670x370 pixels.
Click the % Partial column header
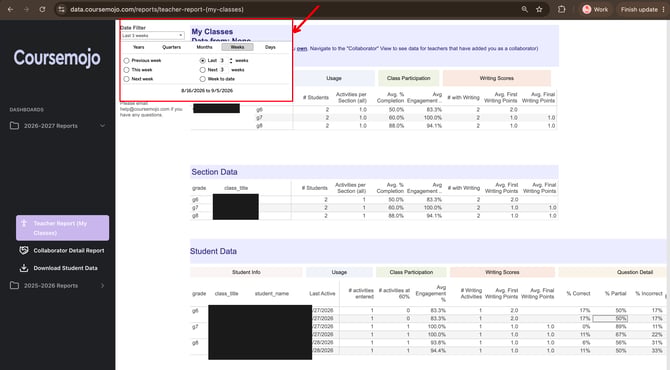click(615, 294)
